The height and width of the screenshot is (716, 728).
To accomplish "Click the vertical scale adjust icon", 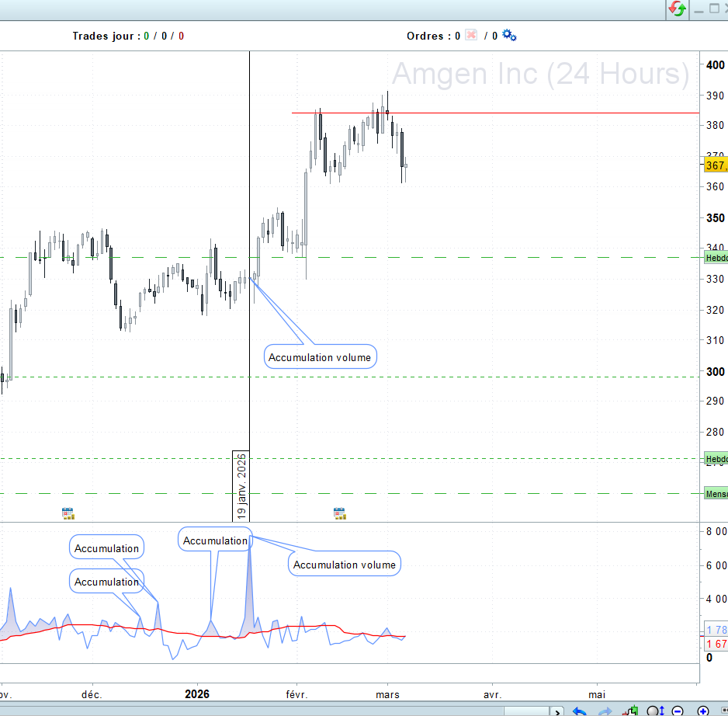I will [x=656, y=711].
